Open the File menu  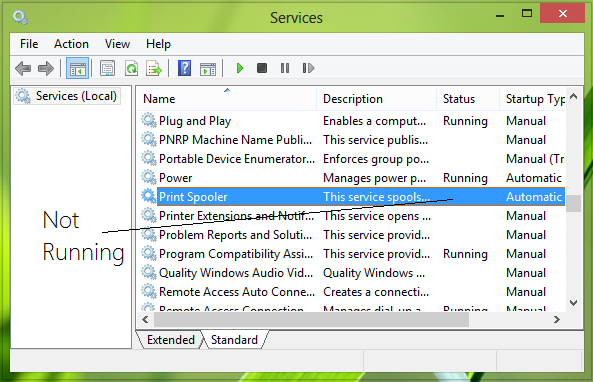click(29, 44)
